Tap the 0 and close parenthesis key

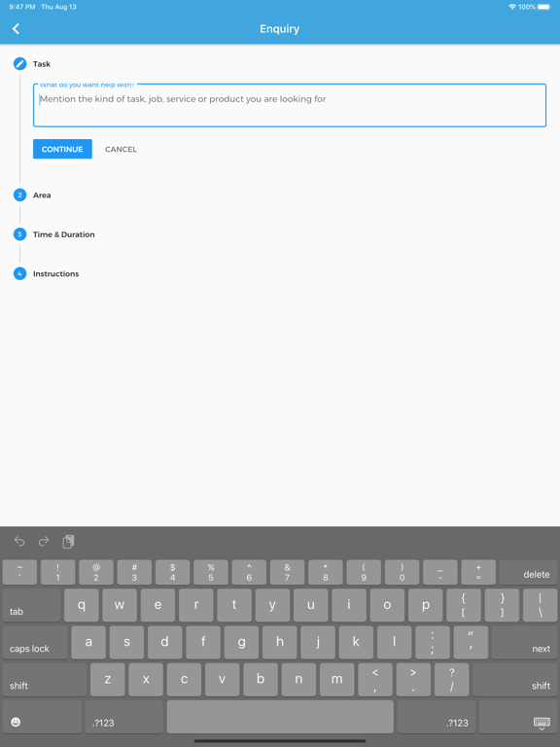[402, 572]
